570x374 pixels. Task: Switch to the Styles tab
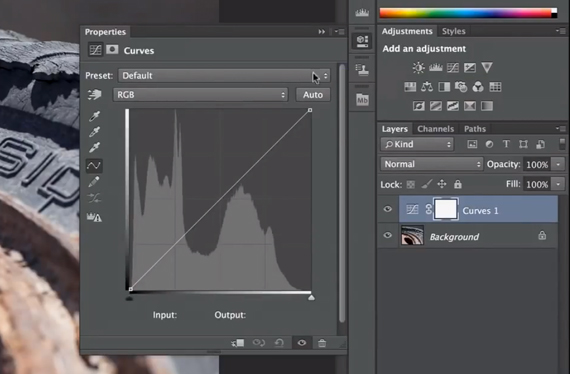(453, 31)
